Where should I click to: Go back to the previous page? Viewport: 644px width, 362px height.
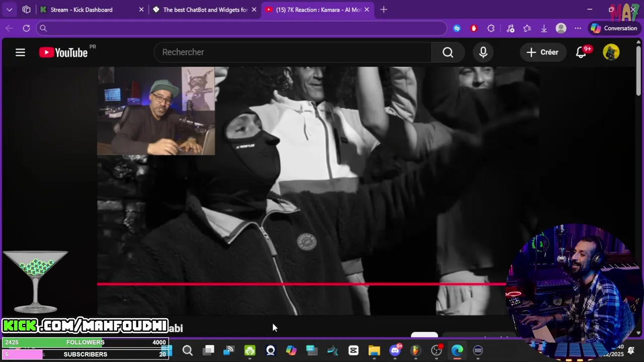point(9,28)
